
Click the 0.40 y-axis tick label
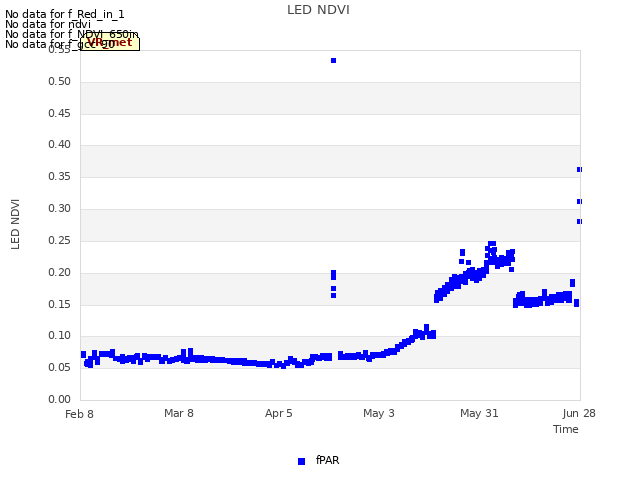coord(60,144)
